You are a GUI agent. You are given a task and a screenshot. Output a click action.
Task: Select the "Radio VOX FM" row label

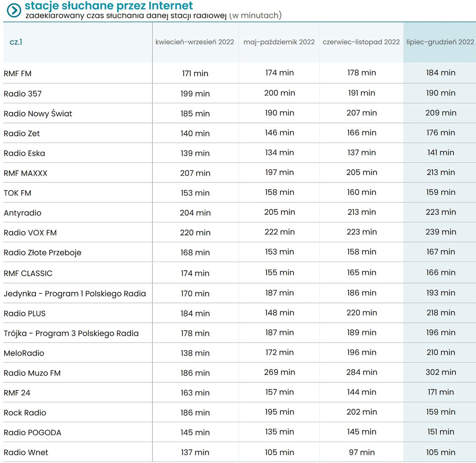[30, 233]
